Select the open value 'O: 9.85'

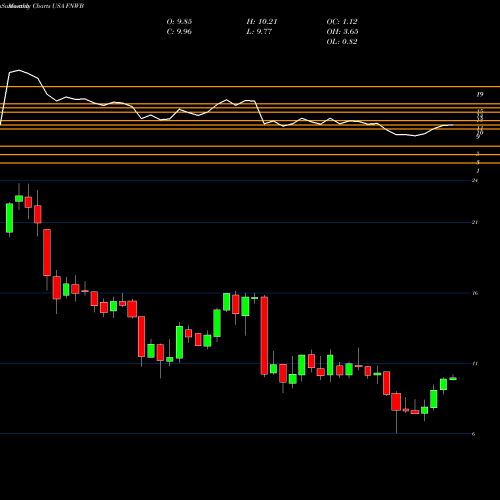tap(179, 22)
